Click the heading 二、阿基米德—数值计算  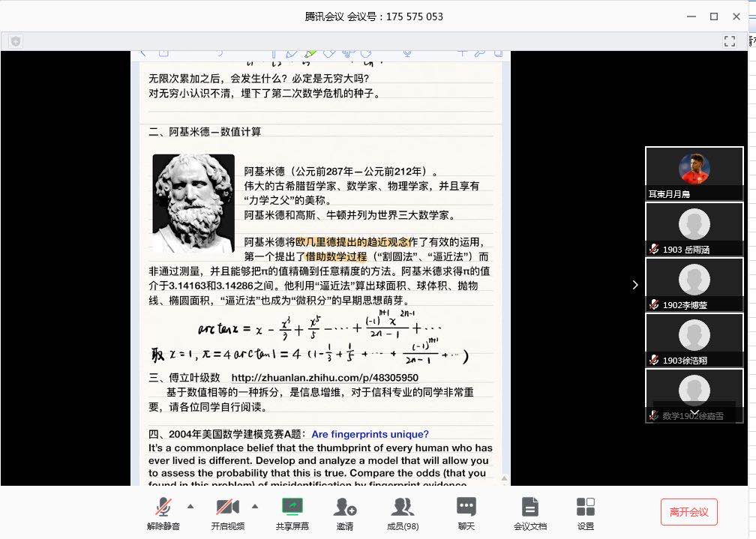[205, 132]
